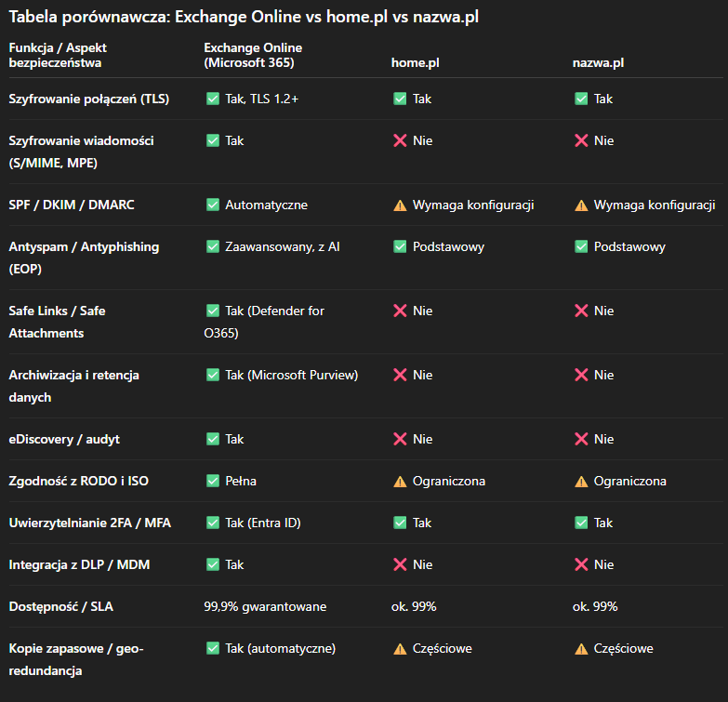The height and width of the screenshot is (702, 728).
Task: Click the green checkmark beside "Tak, TLS 1.2+"
Action: pyautogui.click(x=212, y=99)
